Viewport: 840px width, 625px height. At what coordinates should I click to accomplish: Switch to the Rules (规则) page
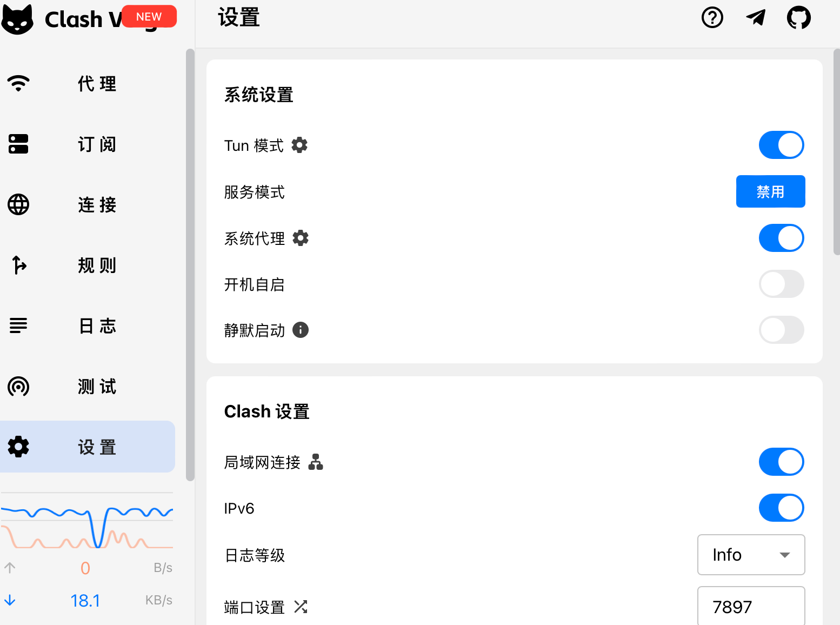(x=88, y=265)
